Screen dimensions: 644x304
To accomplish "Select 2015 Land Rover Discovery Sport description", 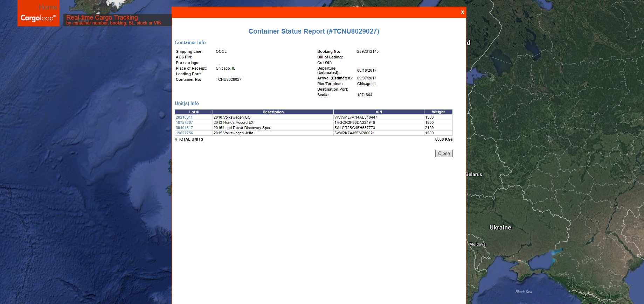I will [242, 128].
